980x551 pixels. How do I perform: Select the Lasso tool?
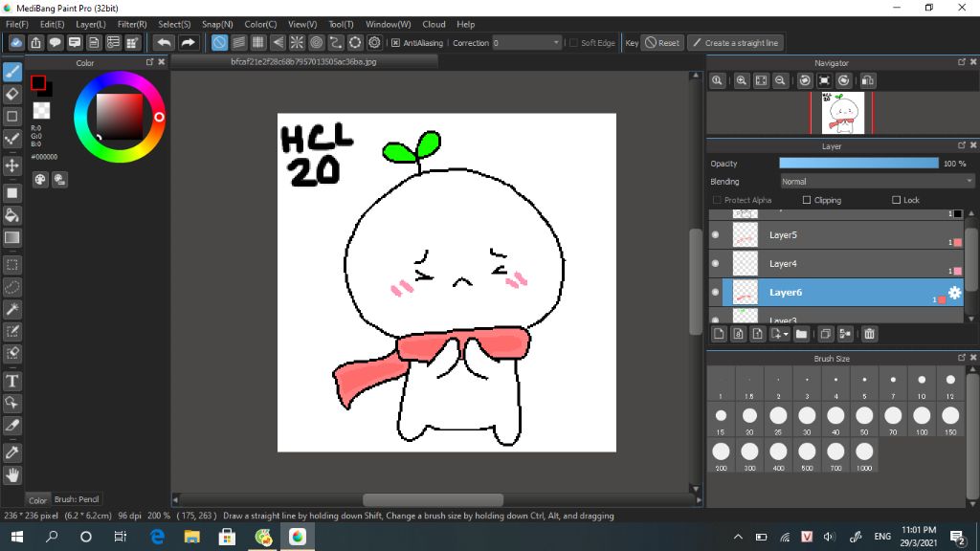[12, 287]
